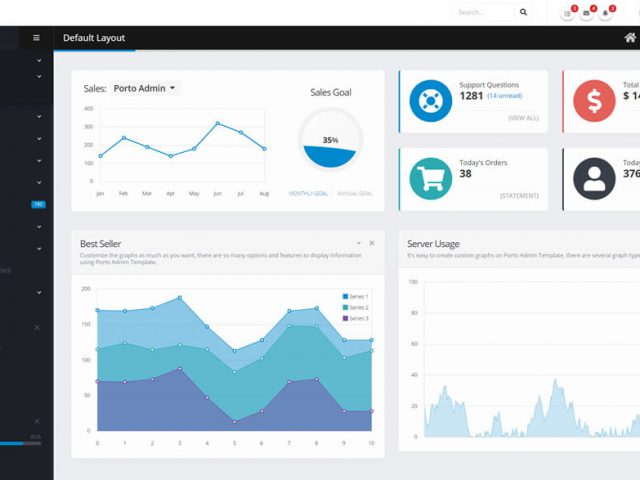Toggle Series 1 in the chart legend
This screenshot has width=640, height=480.
point(356,297)
